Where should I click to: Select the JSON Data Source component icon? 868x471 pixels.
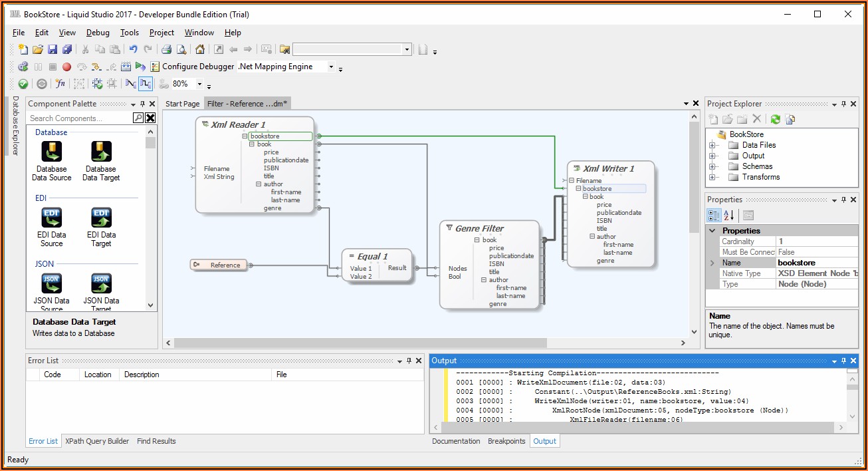pyautogui.click(x=51, y=284)
